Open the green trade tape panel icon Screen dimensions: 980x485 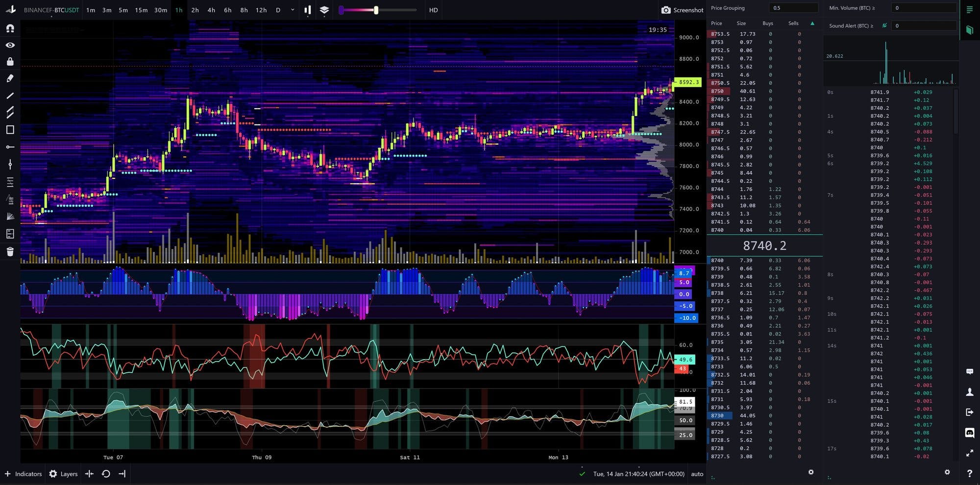point(969,30)
